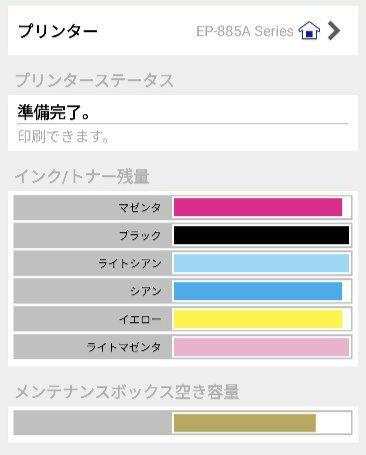Tap the black ink level bar
The image size is (366, 455).
(262, 235)
